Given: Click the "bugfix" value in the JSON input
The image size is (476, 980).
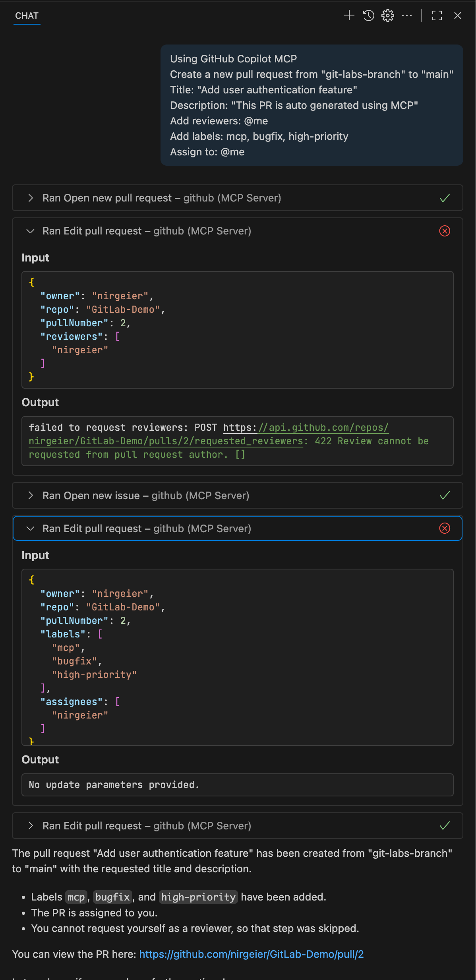Looking at the screenshot, I should click(75, 661).
